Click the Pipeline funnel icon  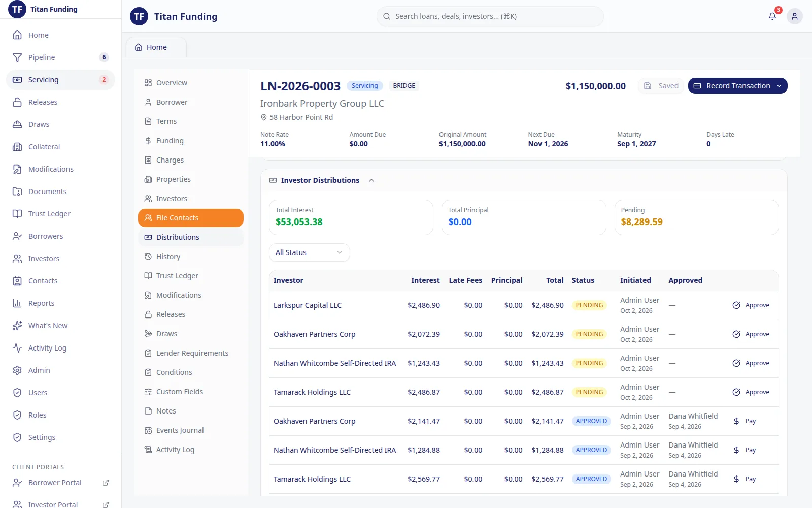click(x=17, y=57)
